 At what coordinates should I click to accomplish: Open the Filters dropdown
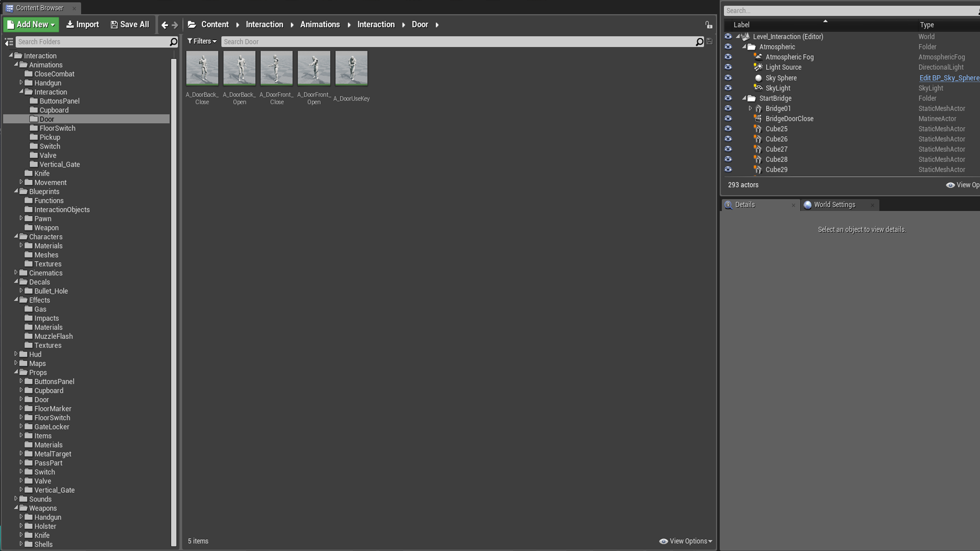[x=202, y=41]
